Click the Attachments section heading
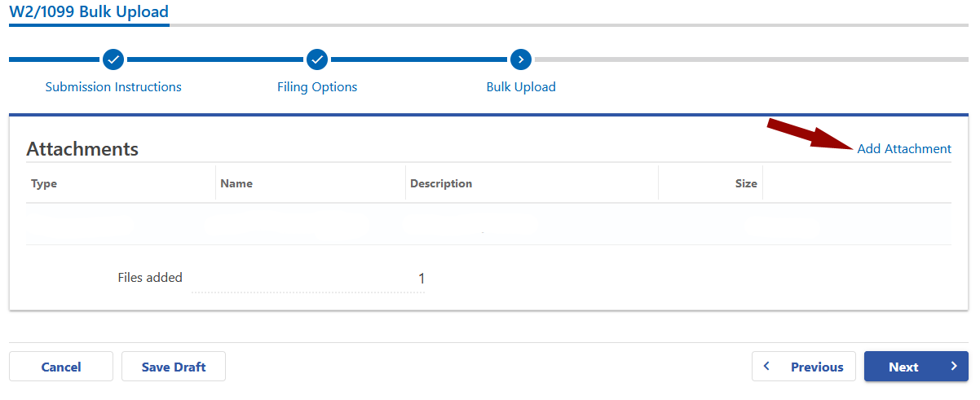The height and width of the screenshot is (400, 980). [82, 149]
